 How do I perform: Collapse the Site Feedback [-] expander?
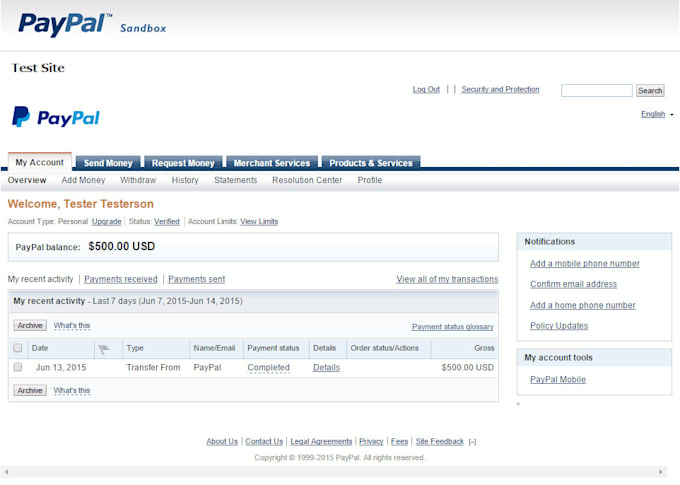[x=472, y=442]
